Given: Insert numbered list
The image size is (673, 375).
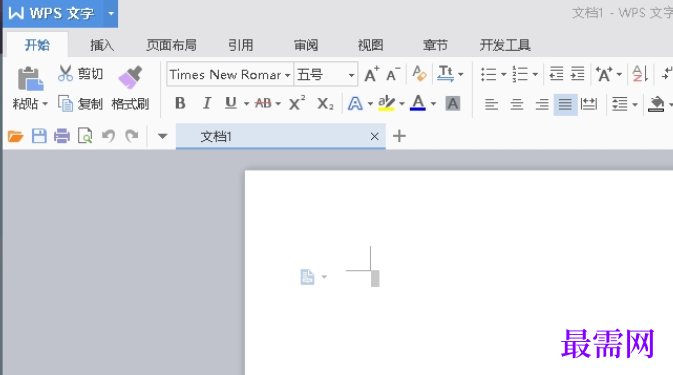Looking at the screenshot, I should [520, 74].
